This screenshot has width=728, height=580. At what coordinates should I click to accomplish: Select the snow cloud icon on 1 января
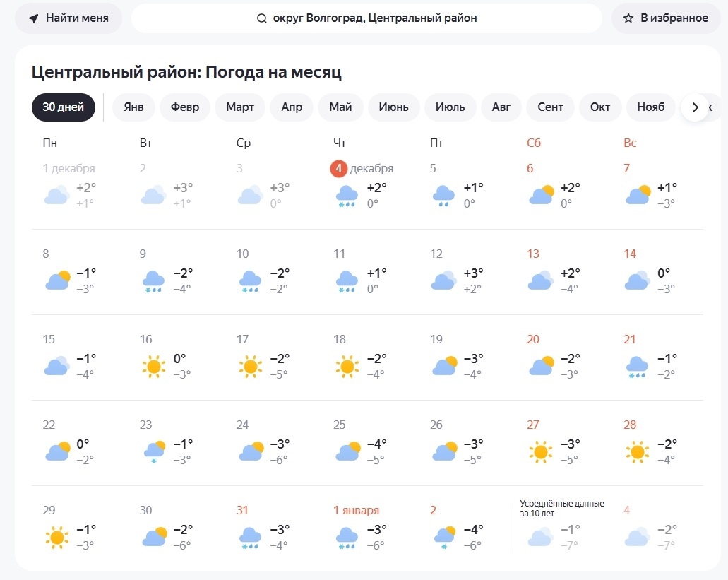[x=346, y=535]
